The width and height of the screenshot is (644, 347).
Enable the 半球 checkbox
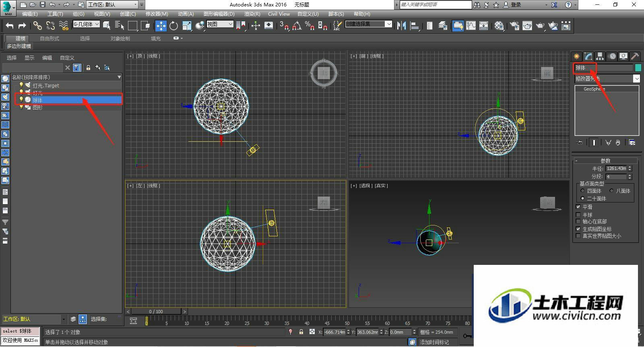(x=578, y=215)
